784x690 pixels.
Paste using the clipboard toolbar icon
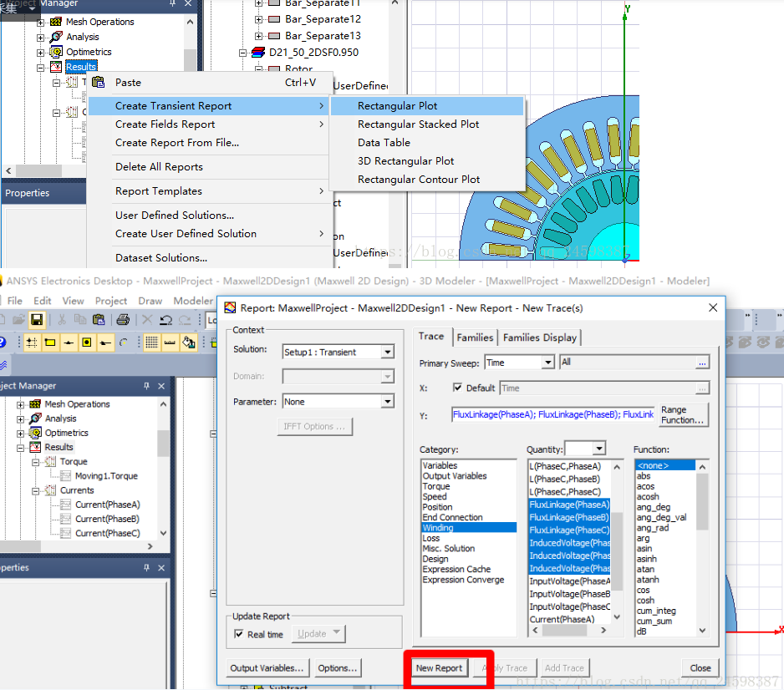click(99, 320)
